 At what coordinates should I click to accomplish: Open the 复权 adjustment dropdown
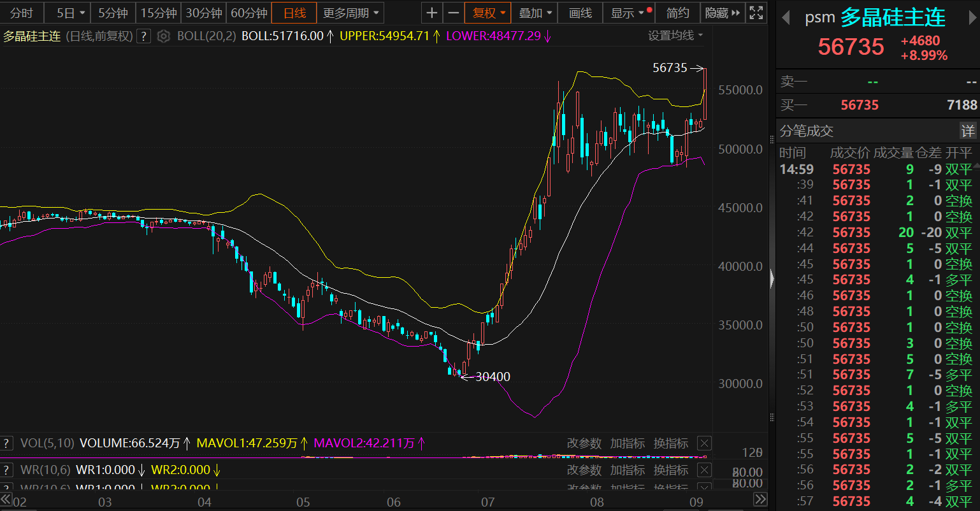[489, 13]
